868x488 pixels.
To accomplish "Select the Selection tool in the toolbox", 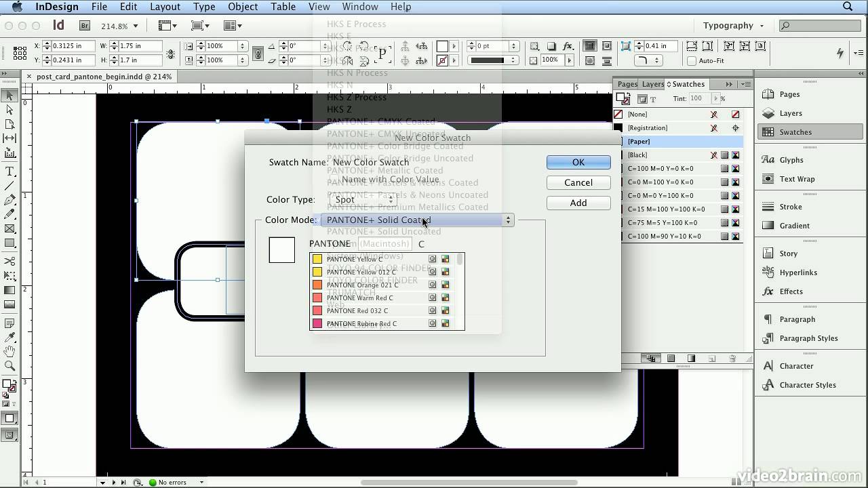I will [9, 96].
